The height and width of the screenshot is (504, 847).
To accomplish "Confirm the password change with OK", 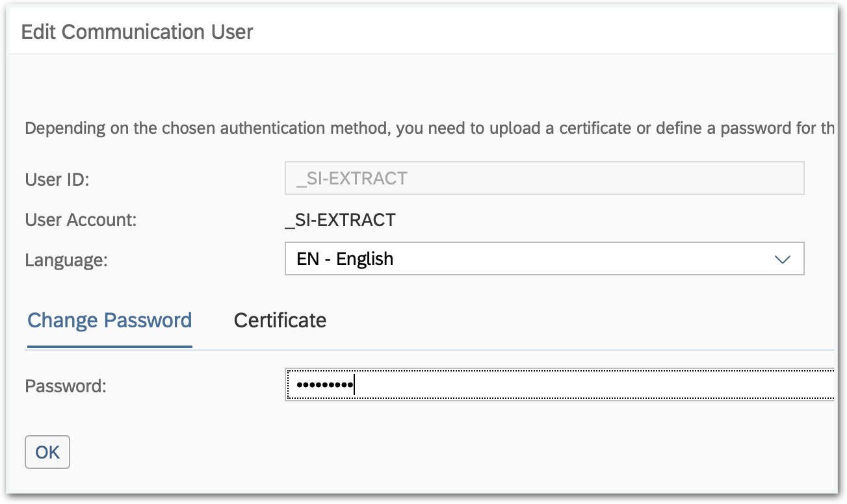I will point(47,451).
